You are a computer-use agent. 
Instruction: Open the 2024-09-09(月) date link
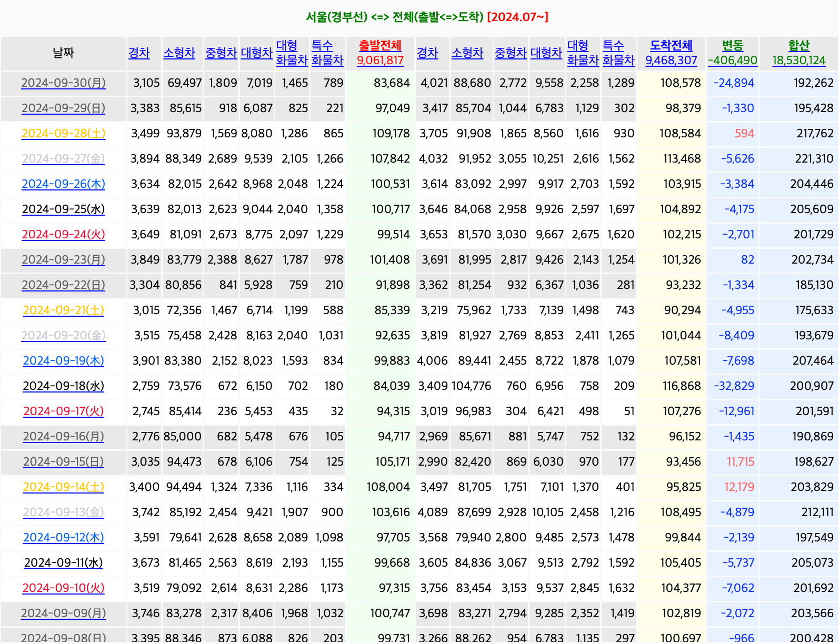63,613
